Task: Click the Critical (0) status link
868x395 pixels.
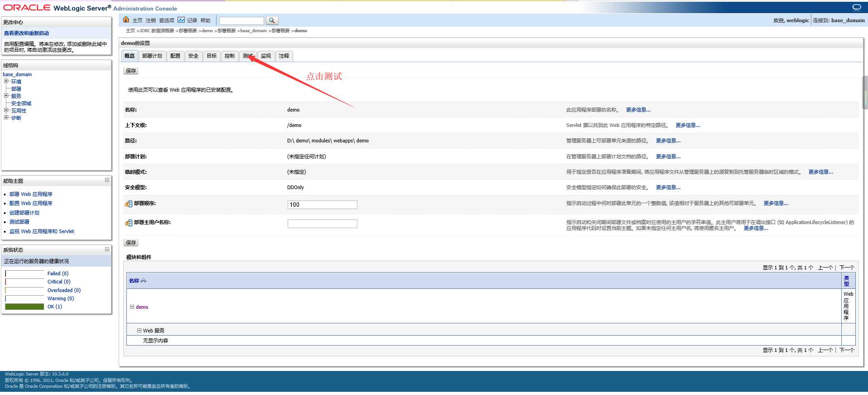Action: (59, 282)
